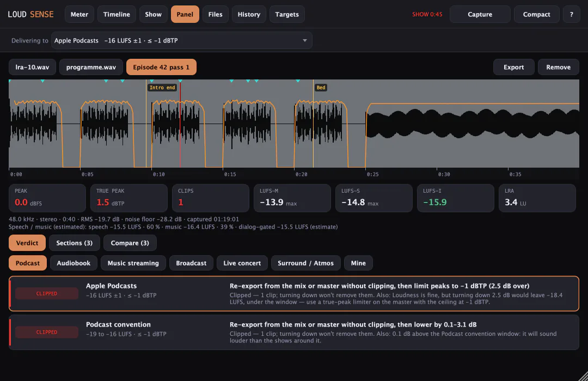The width and height of the screenshot is (588, 381).
Task: Select the Audiobook category filter
Action: tap(73, 263)
